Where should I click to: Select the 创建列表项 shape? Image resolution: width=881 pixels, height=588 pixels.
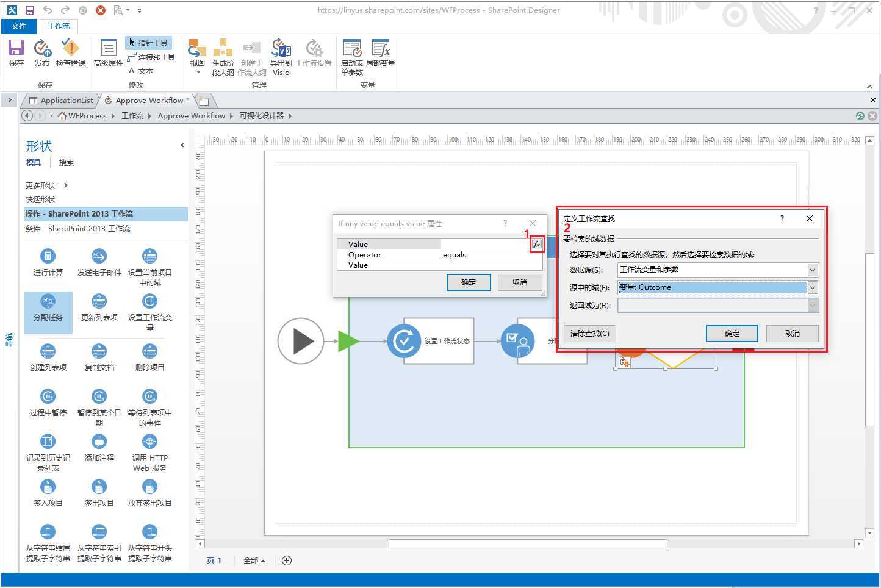pyautogui.click(x=48, y=358)
